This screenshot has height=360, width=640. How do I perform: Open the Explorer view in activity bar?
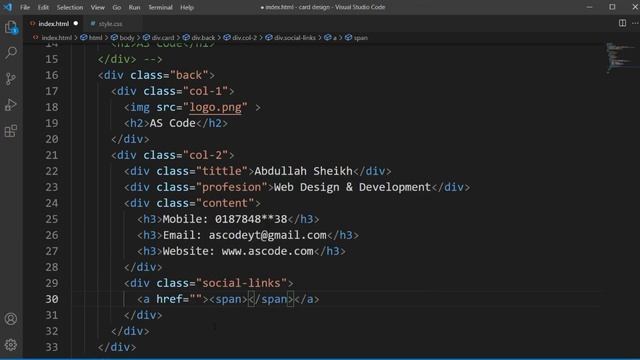(11, 28)
